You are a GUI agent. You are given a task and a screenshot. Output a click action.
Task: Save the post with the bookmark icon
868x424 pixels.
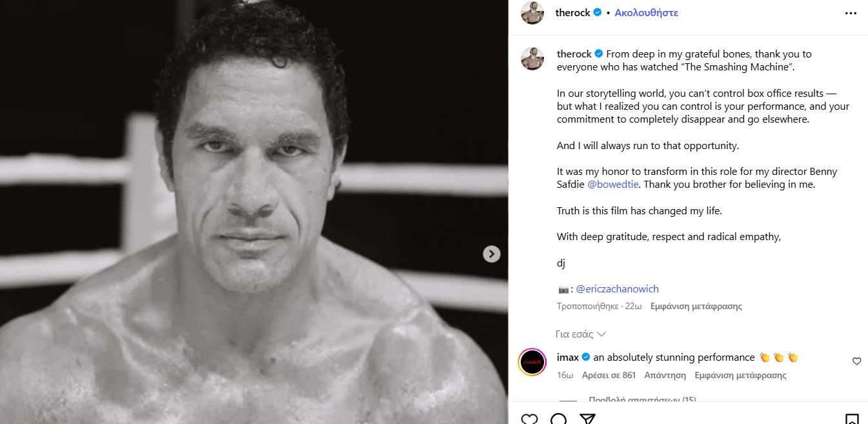[x=852, y=419]
